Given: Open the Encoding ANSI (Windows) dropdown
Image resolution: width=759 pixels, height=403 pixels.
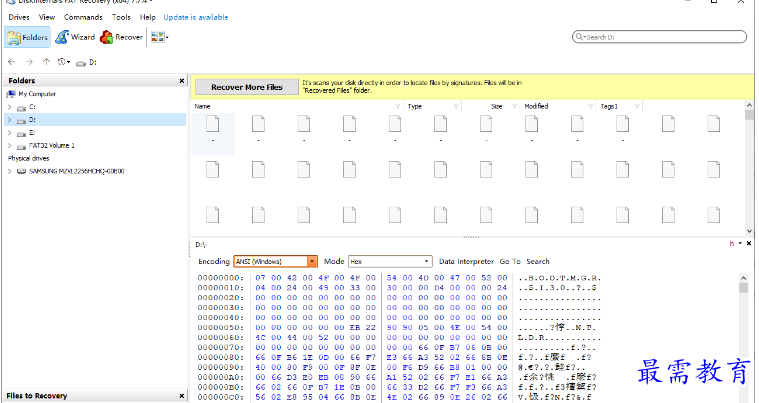Looking at the screenshot, I should click(x=275, y=261).
